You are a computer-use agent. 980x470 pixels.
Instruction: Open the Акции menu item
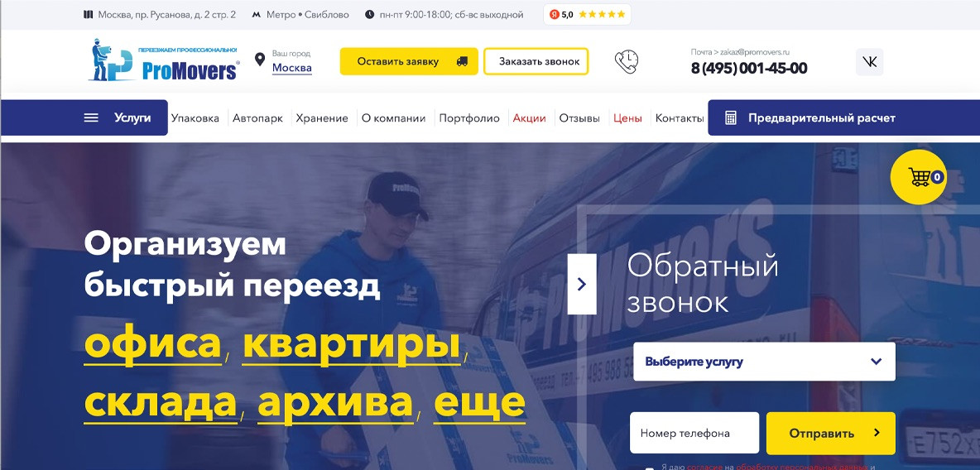pos(530,118)
